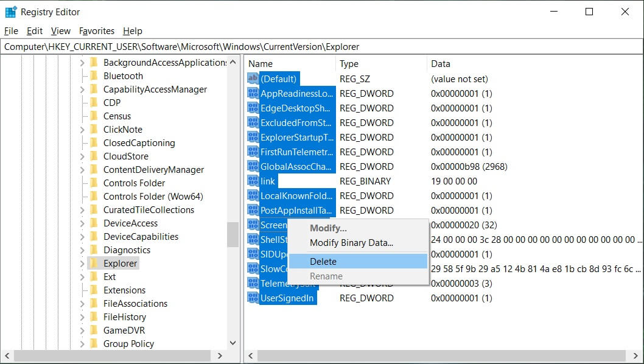Click the REG_BINARY icon beside the link value
Screen dimensions: 644x364
point(253,181)
